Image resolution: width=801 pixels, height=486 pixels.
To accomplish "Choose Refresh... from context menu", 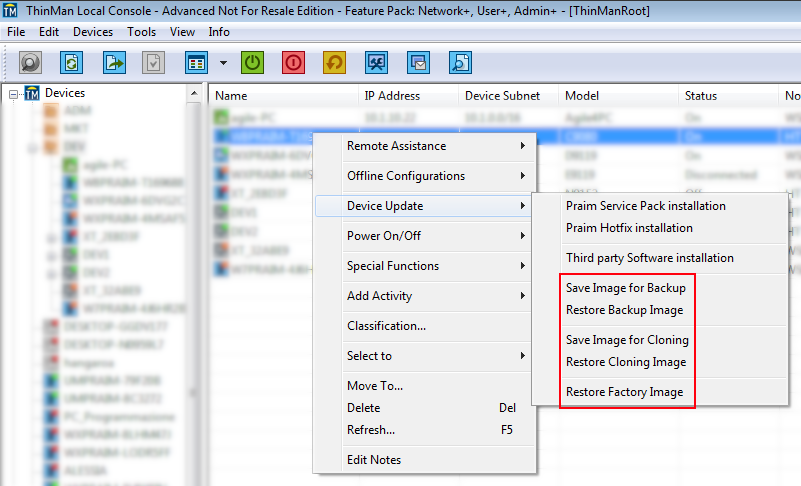I will pos(426,430).
